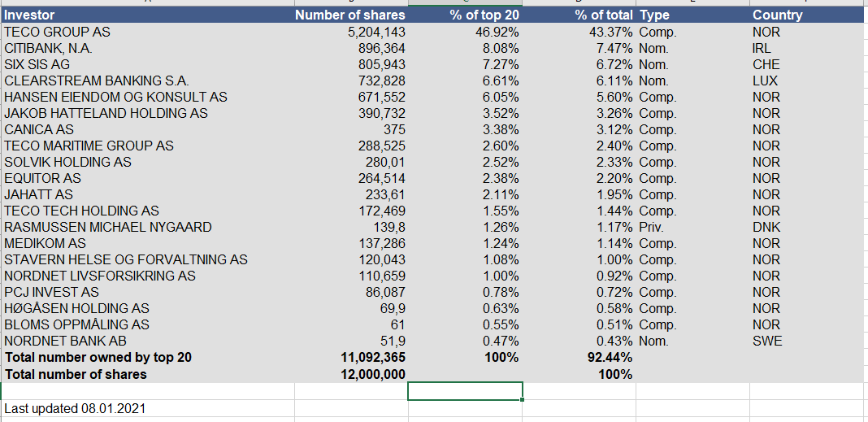Select the Type header cell

[654, 15]
